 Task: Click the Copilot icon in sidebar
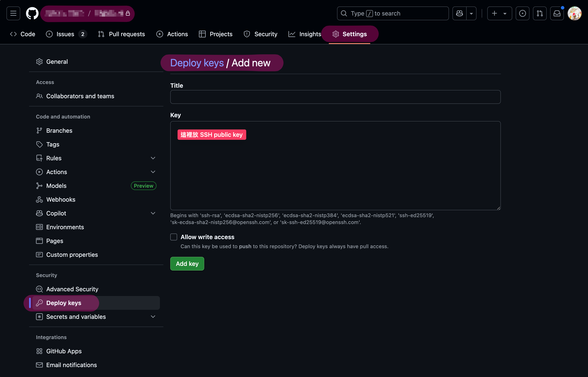(x=39, y=213)
